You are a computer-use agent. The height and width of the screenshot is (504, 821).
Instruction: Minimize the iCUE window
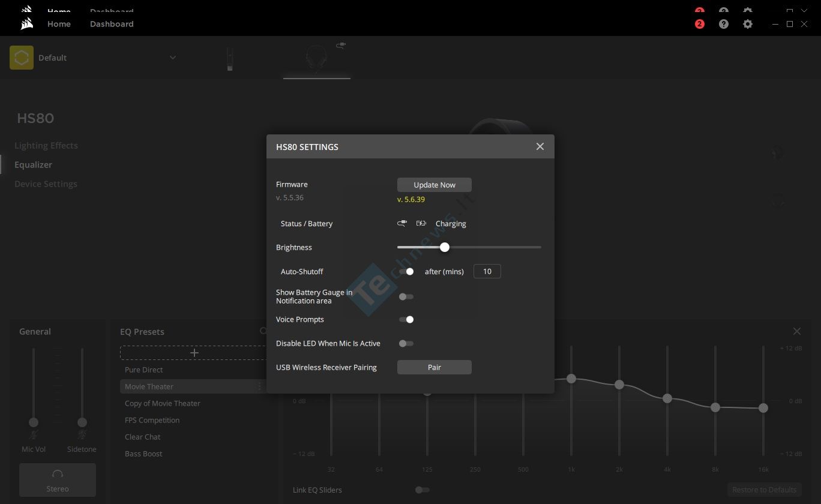pos(775,24)
